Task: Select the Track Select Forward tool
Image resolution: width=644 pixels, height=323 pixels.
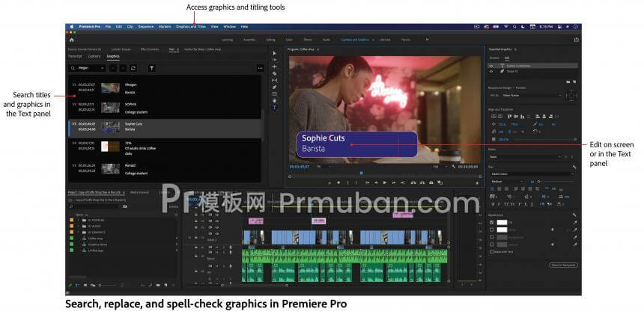Action: click(x=274, y=60)
